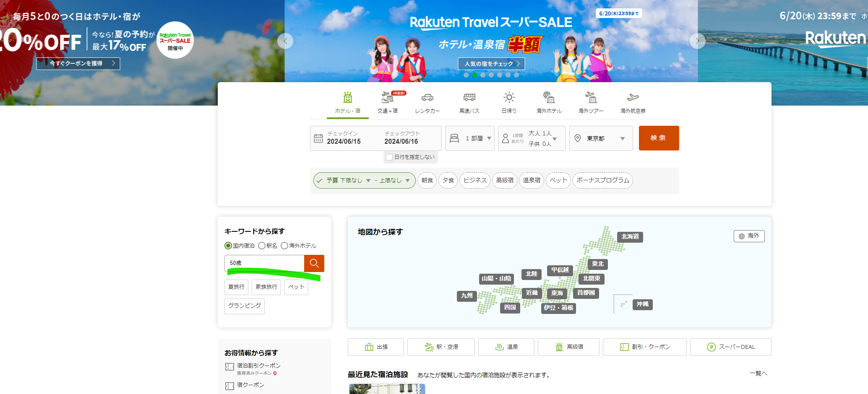Viewport: 868px width, 394px height.
Task: Go to next banner with right arrow
Action: (698, 41)
